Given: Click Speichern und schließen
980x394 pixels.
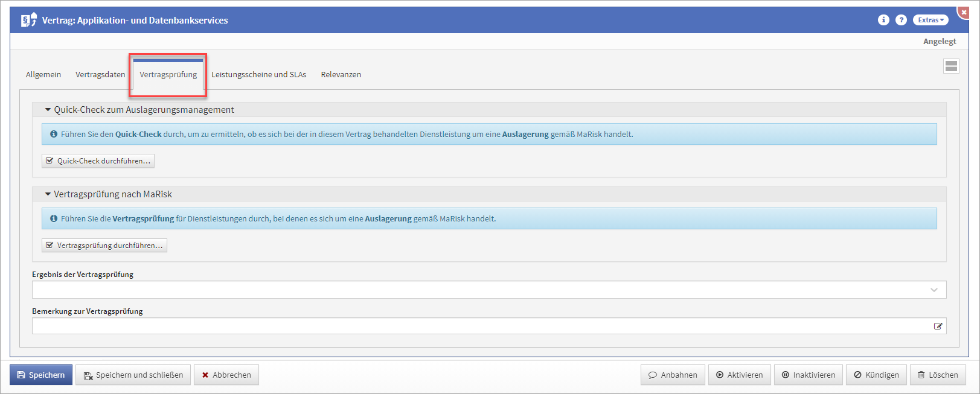Looking at the screenshot, I should pyautogui.click(x=133, y=375).
